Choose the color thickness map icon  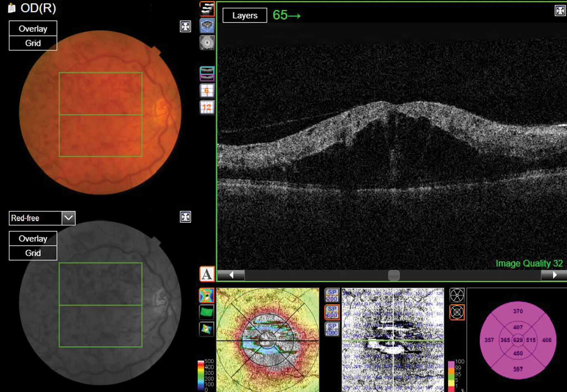tap(207, 296)
